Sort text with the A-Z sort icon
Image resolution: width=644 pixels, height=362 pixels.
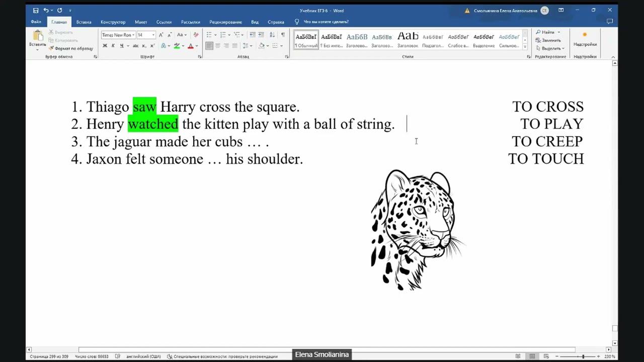coord(272,35)
